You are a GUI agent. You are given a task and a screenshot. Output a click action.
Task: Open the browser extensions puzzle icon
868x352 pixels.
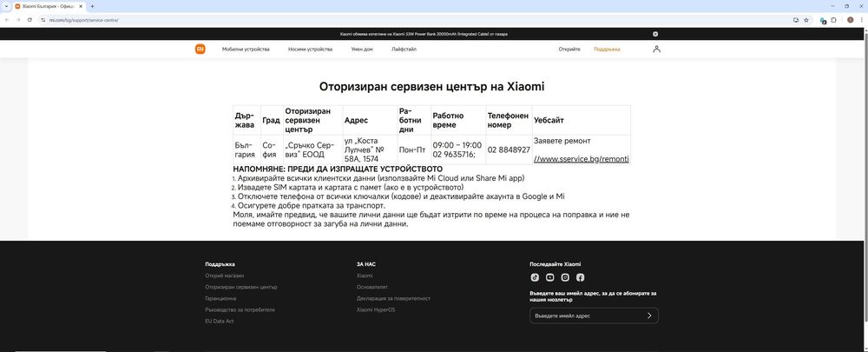834,20
